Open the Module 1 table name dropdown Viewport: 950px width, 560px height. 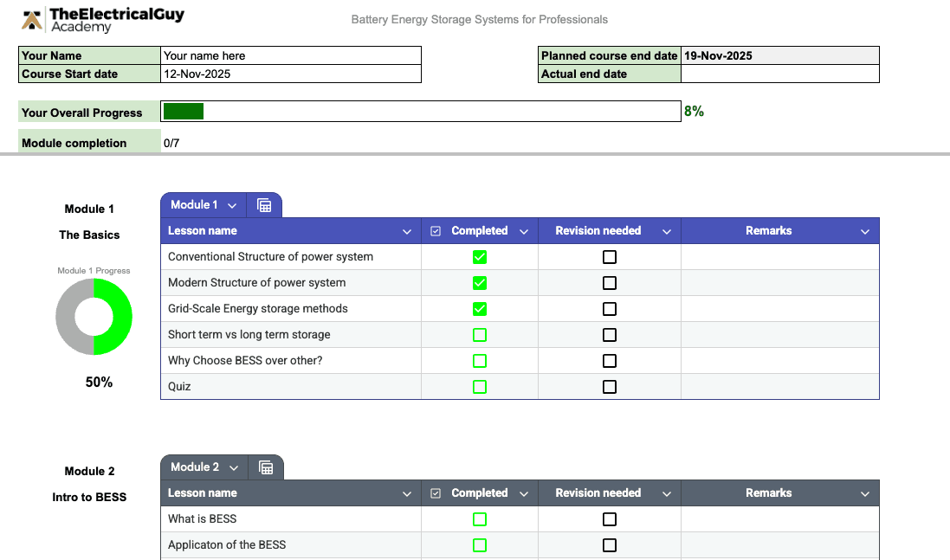click(x=232, y=206)
